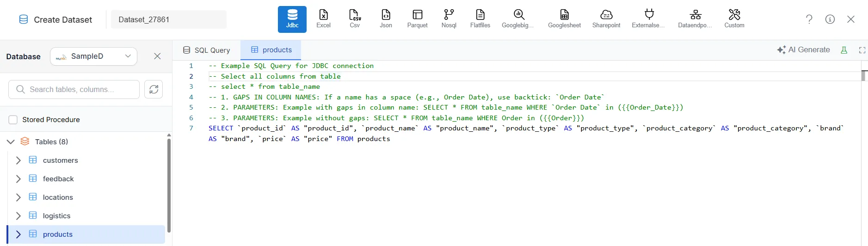The height and width of the screenshot is (246, 868).
Task: Click the feedback table grid icon
Action: click(x=33, y=178)
